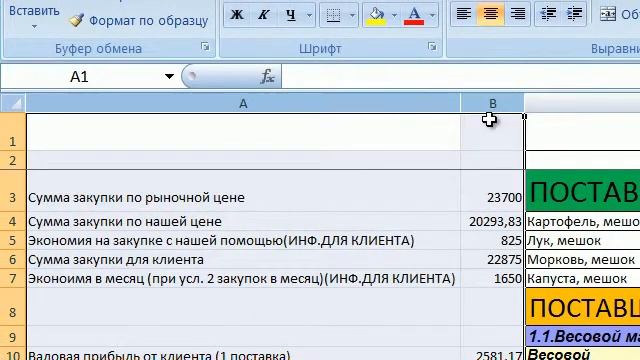Click merge cells icon

coord(608,14)
